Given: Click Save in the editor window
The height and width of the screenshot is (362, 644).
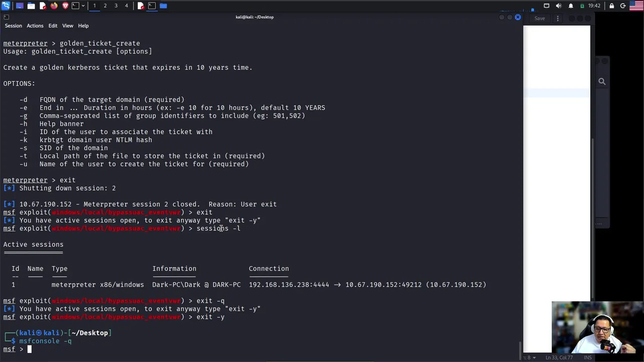Looking at the screenshot, I should [539, 19].
